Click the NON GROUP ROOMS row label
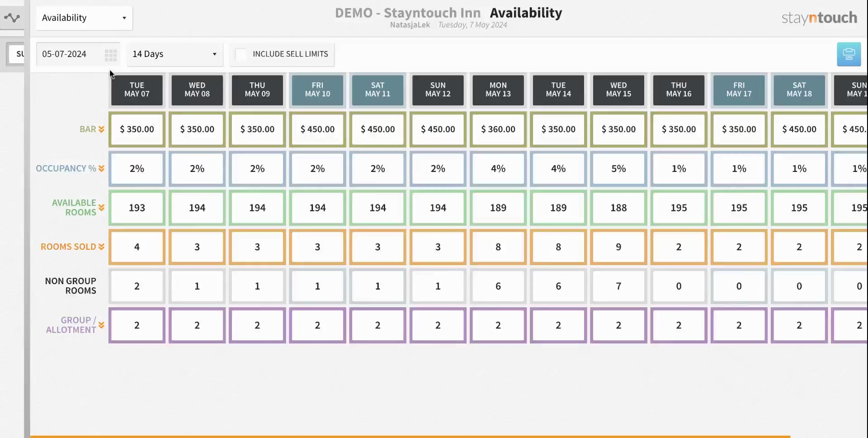The height and width of the screenshot is (438, 868). click(x=71, y=286)
